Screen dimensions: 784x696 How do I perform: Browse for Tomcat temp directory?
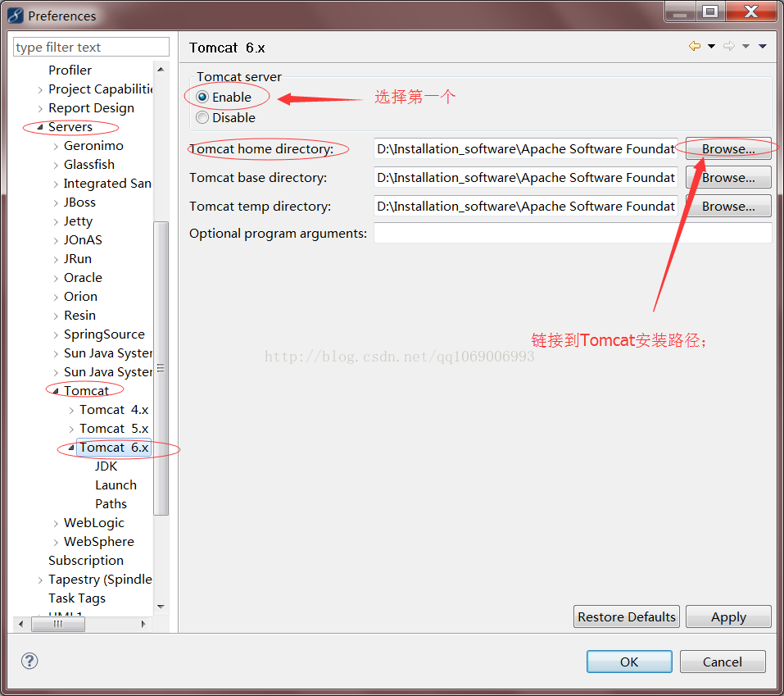[728, 206]
